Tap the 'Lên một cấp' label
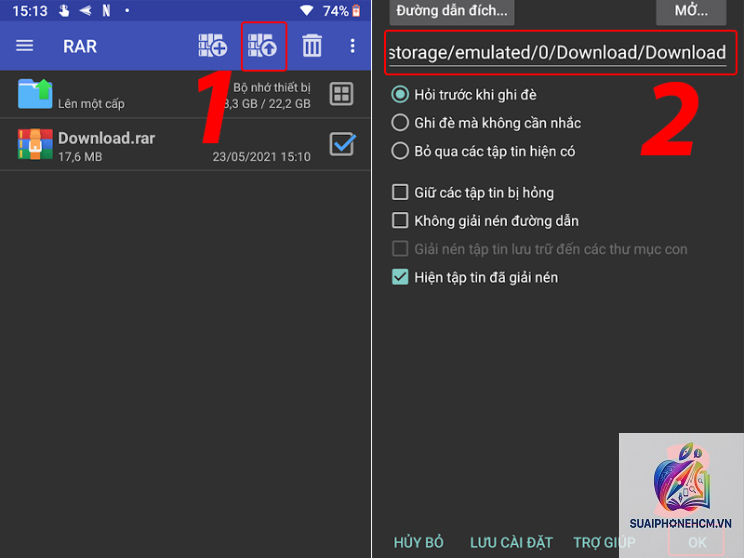 point(91,103)
